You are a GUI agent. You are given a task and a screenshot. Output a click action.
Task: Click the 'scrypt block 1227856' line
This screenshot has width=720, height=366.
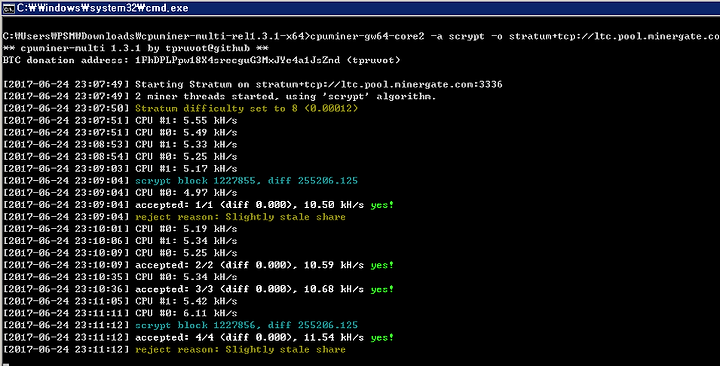[180, 325]
